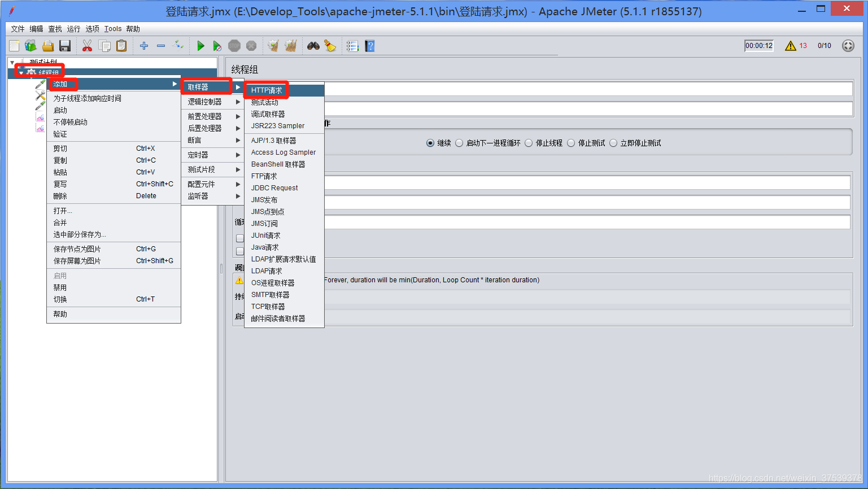This screenshot has width=868, height=489.
Task: Expand the 前置处理器 submenu
Action: click(214, 116)
